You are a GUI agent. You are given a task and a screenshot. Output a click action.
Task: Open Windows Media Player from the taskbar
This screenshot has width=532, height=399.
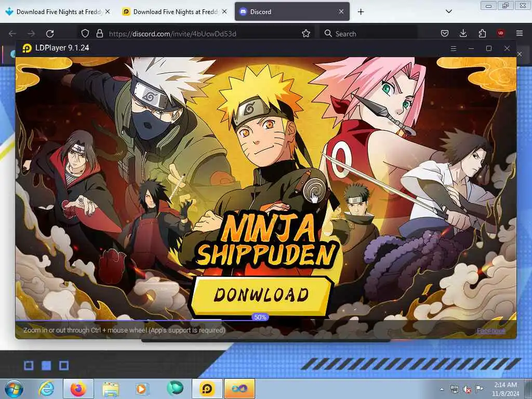click(142, 389)
